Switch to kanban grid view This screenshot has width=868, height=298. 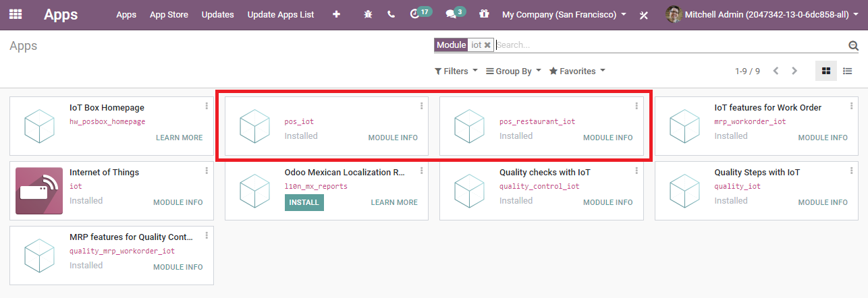coord(826,71)
